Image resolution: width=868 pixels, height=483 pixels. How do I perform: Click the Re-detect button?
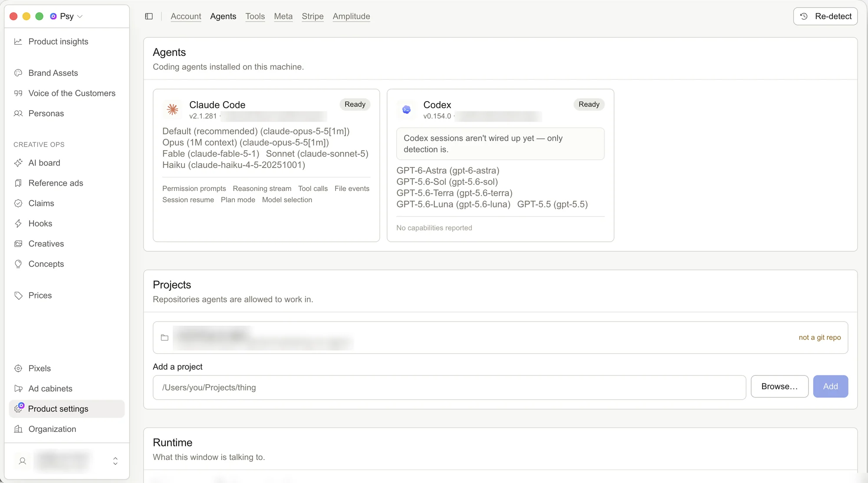[x=825, y=16]
